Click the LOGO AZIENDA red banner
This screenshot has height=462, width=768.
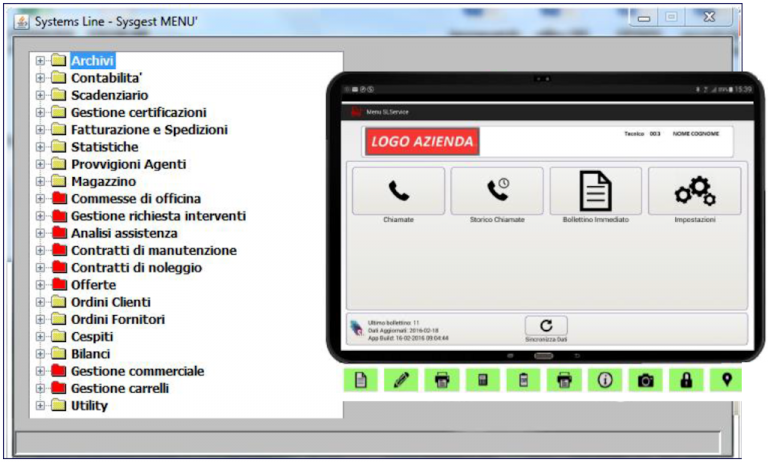tap(422, 142)
